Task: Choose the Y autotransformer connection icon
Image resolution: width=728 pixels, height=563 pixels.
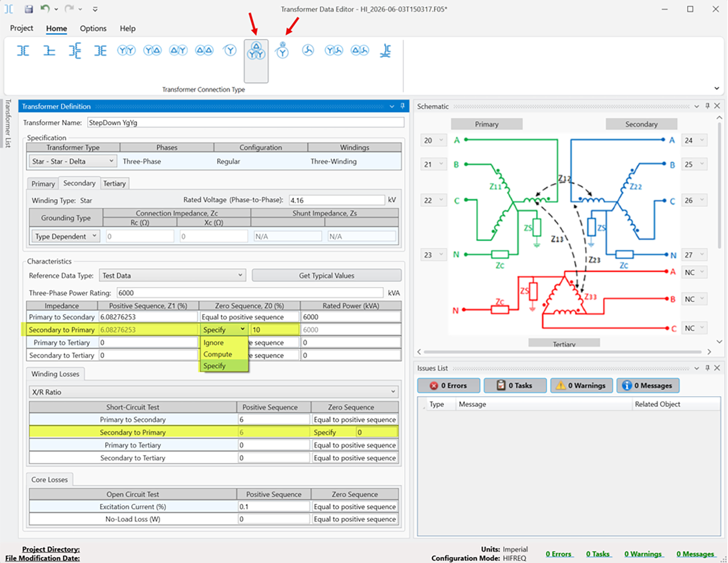Action: (x=230, y=50)
